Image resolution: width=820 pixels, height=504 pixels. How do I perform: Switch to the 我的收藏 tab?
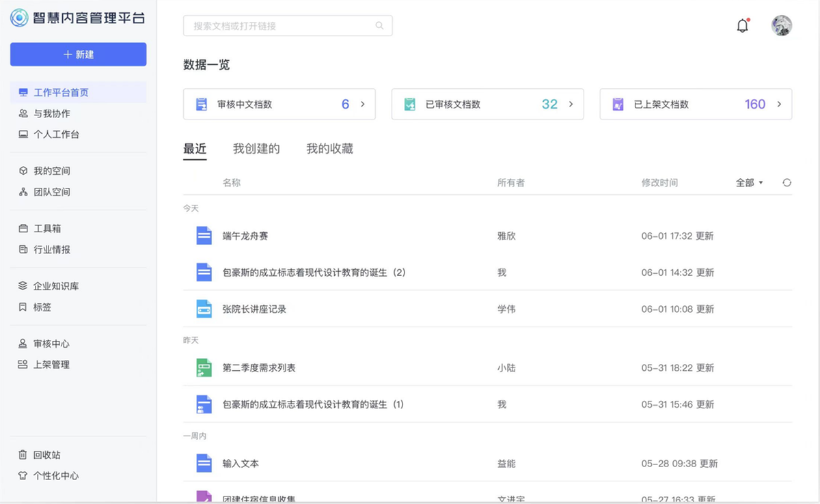[329, 149]
